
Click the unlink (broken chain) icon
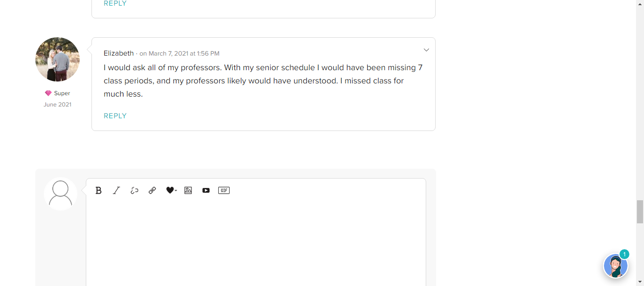tap(134, 190)
